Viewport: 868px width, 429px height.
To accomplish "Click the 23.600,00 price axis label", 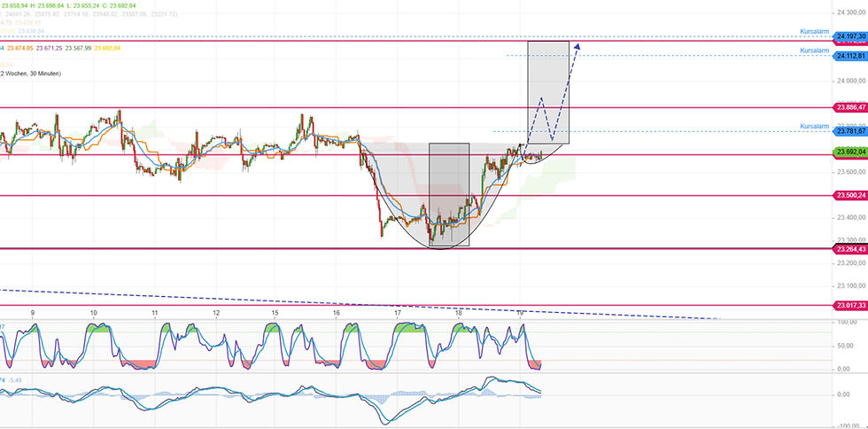I will click(851, 172).
